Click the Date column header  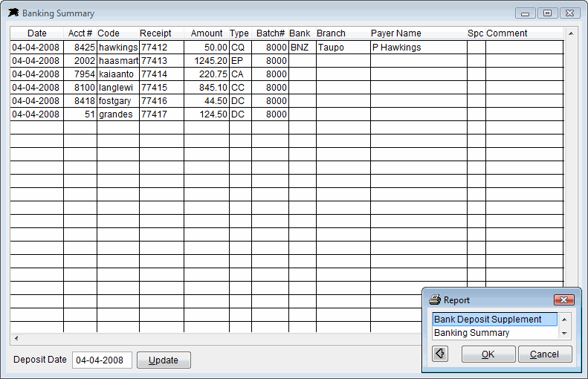(36, 33)
